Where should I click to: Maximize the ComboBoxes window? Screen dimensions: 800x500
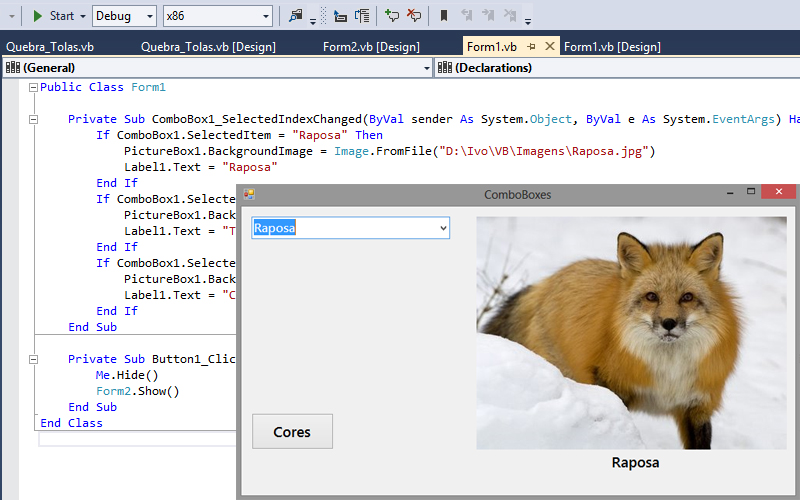tap(751, 192)
